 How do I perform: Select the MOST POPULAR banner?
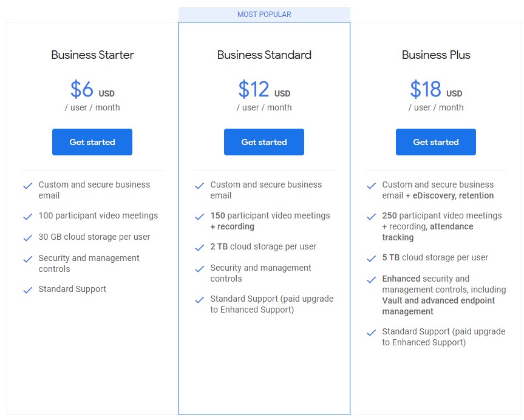coord(264,15)
